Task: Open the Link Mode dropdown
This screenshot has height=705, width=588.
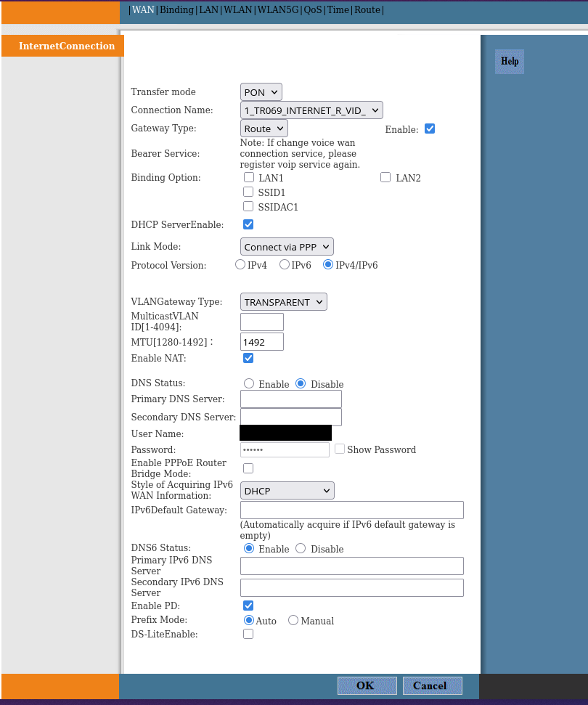Action: pos(286,246)
